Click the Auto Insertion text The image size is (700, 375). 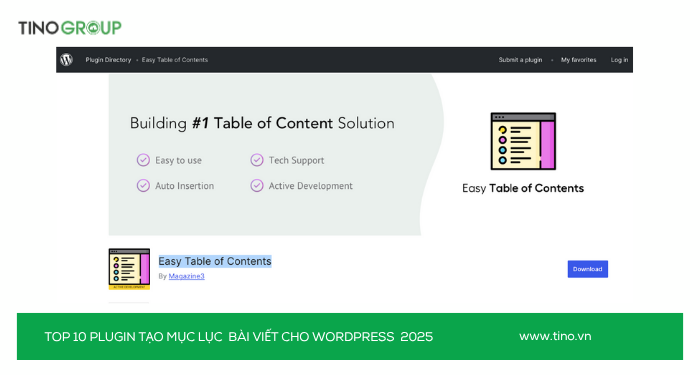point(184,186)
